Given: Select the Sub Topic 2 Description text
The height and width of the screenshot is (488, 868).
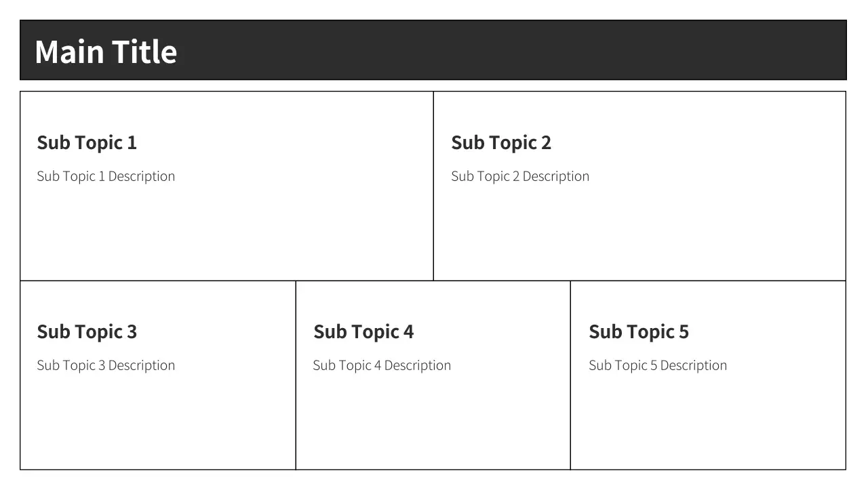Looking at the screenshot, I should coord(520,176).
